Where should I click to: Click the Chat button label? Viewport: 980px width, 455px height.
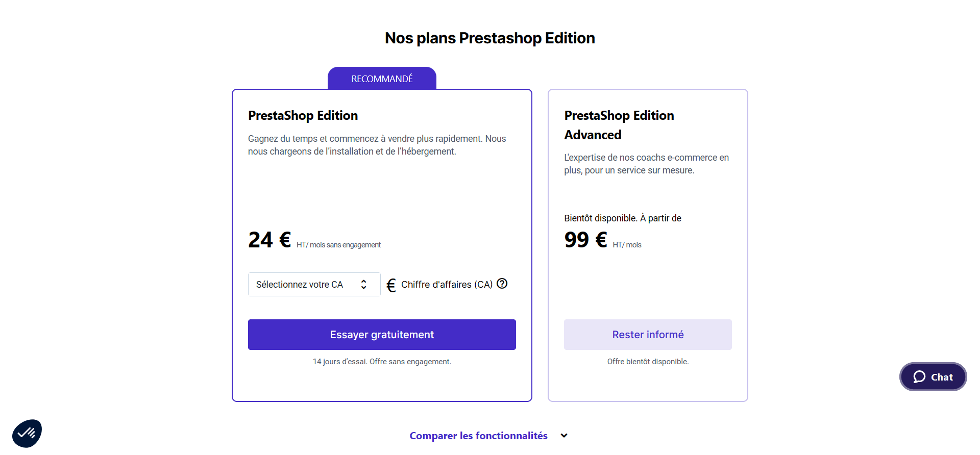[942, 377]
